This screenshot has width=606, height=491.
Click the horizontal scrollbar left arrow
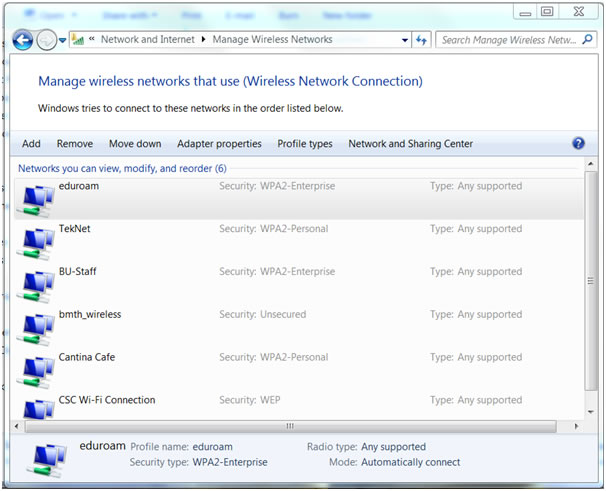pos(16,426)
